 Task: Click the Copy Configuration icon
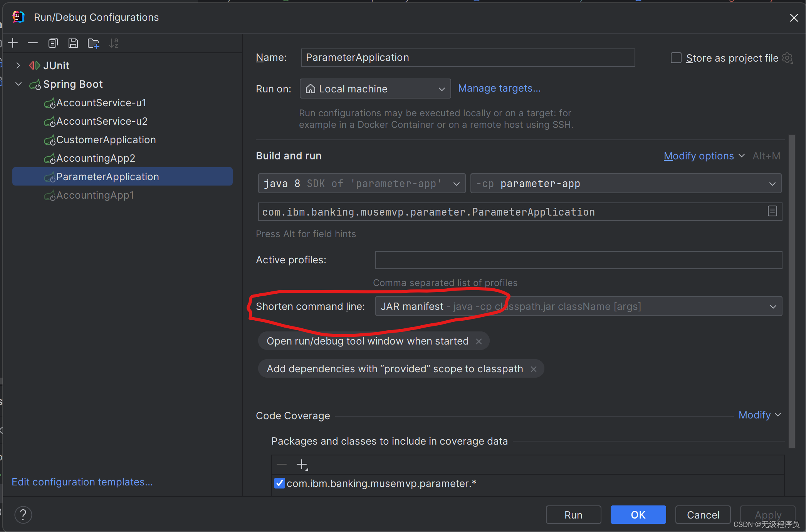click(x=53, y=43)
